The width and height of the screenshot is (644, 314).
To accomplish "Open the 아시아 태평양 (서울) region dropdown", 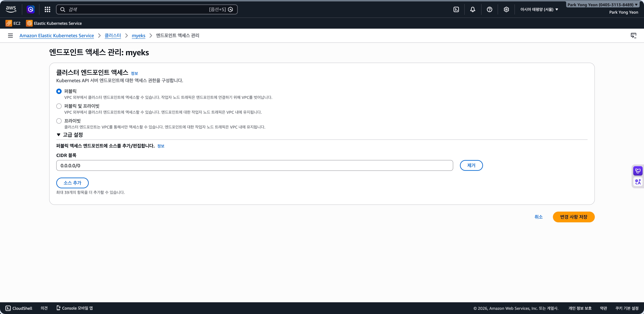I will click(539, 9).
